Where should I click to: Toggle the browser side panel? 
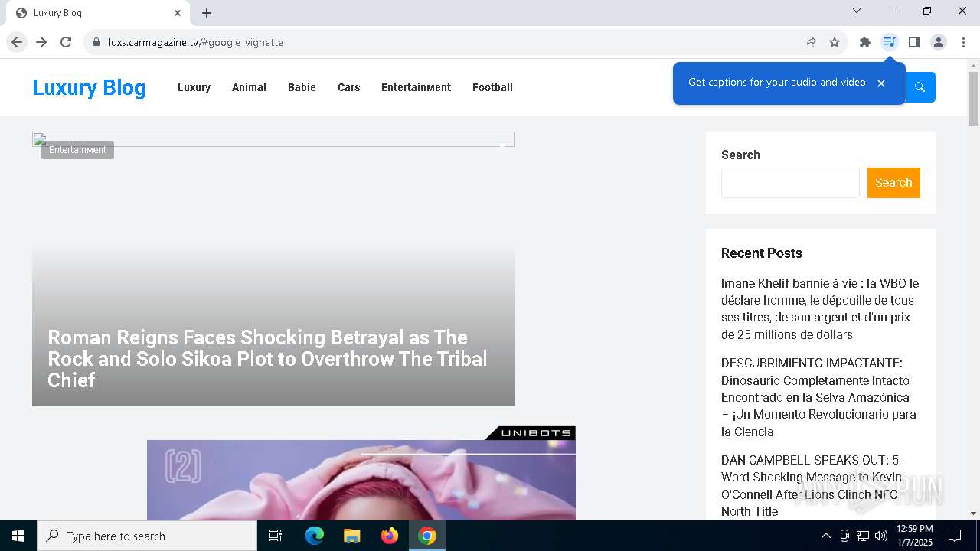pyautogui.click(x=913, y=42)
